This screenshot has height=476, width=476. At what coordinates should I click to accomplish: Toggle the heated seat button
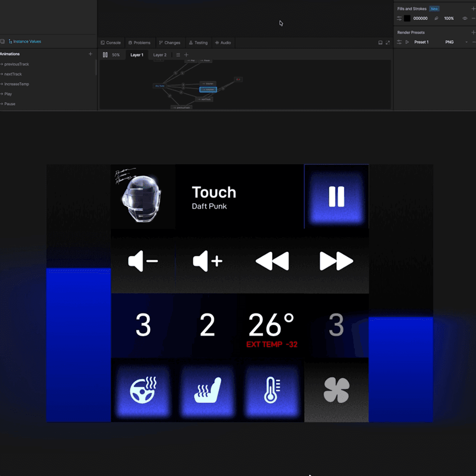[x=207, y=390]
